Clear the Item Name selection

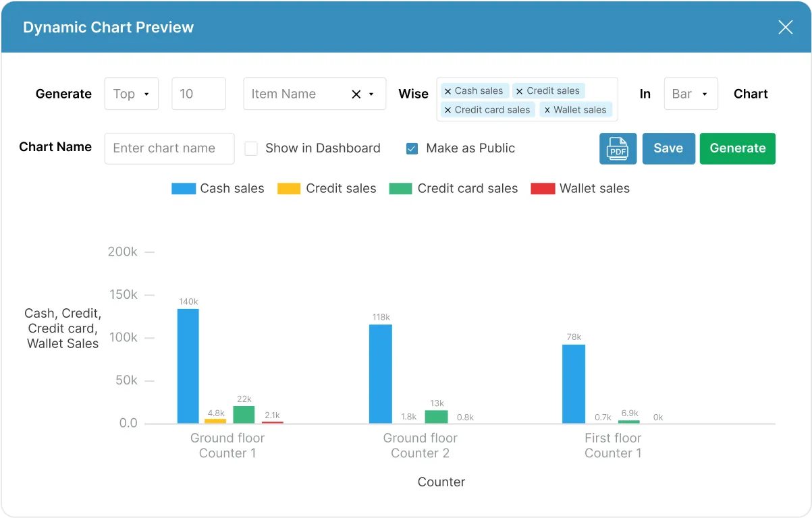click(x=356, y=94)
